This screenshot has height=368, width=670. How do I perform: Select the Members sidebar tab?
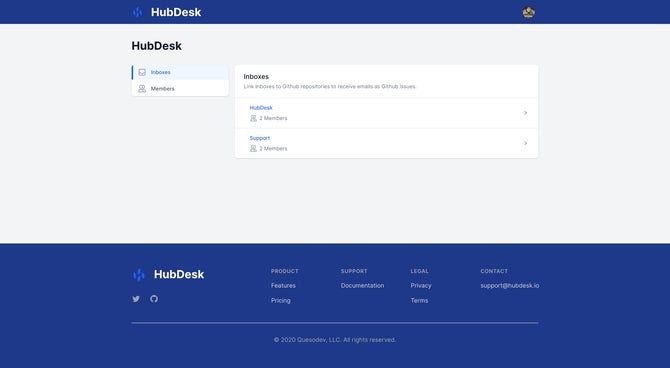point(180,88)
